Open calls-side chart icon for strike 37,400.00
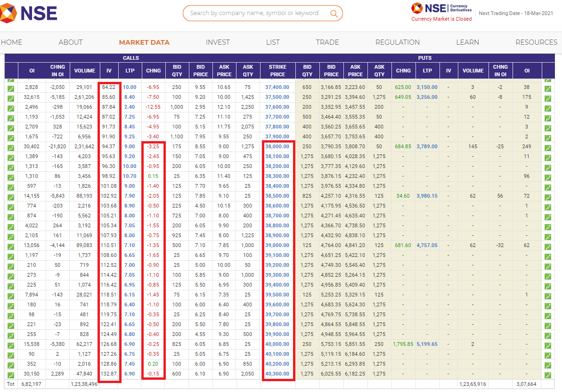The width and height of the screenshot is (562, 392). coord(11,88)
